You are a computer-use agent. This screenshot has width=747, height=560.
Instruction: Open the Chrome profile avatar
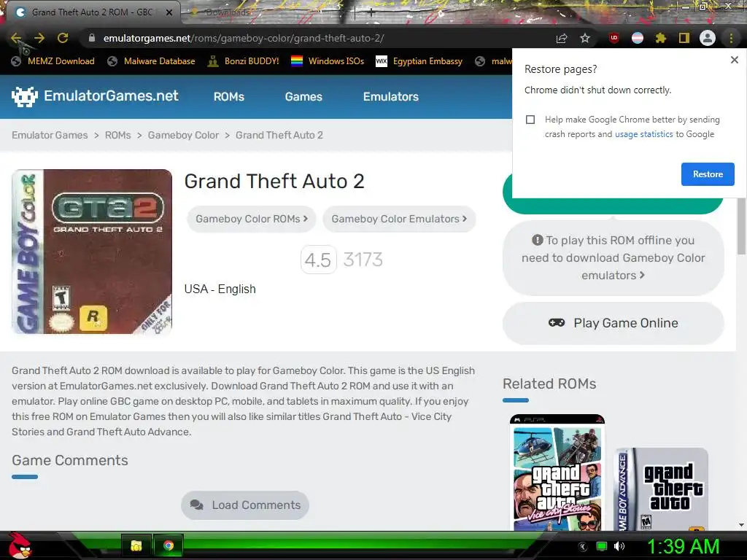point(708,38)
